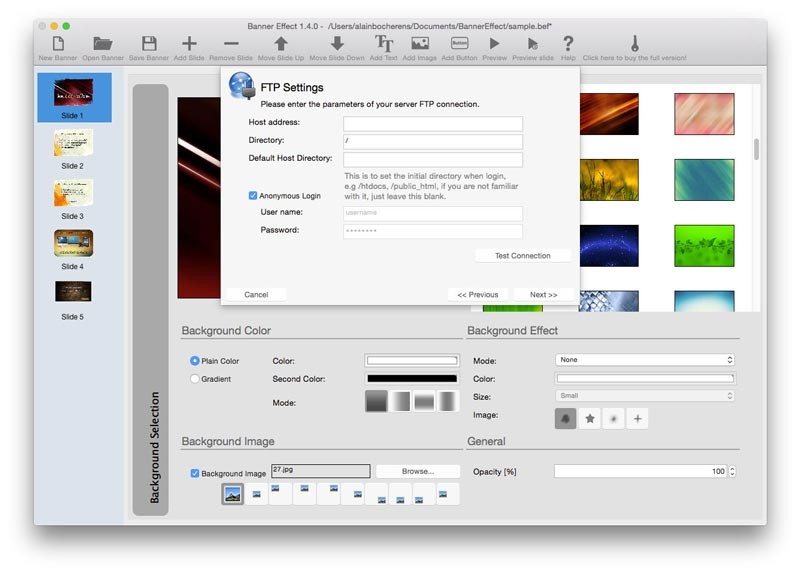Select Slide 4 in the sidebar
800x573 pixels.
(73, 243)
